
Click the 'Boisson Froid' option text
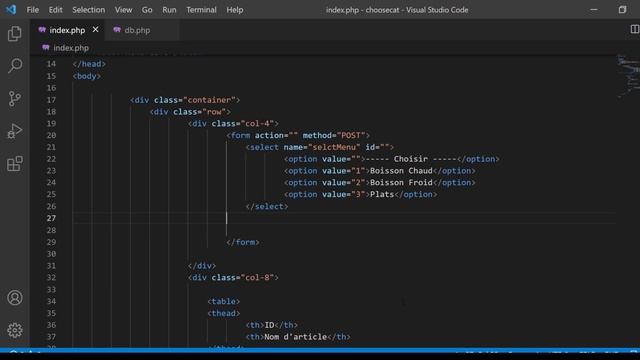pos(401,182)
